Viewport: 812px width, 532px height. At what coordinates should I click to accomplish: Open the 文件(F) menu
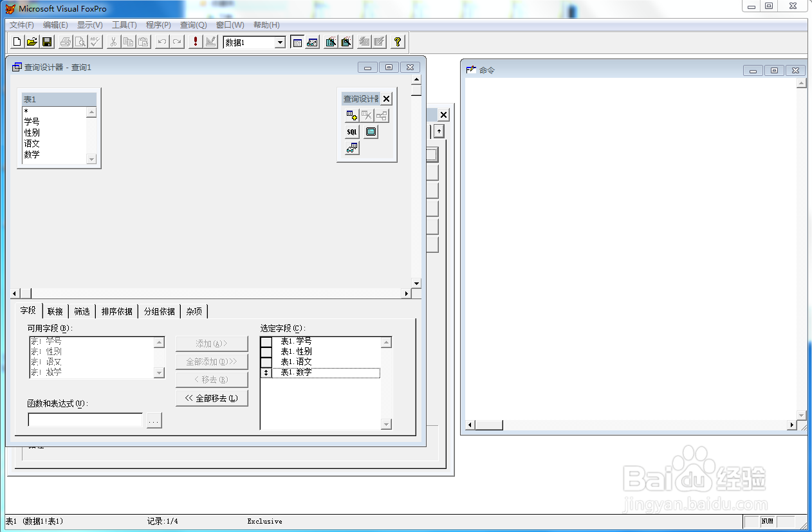click(x=22, y=25)
